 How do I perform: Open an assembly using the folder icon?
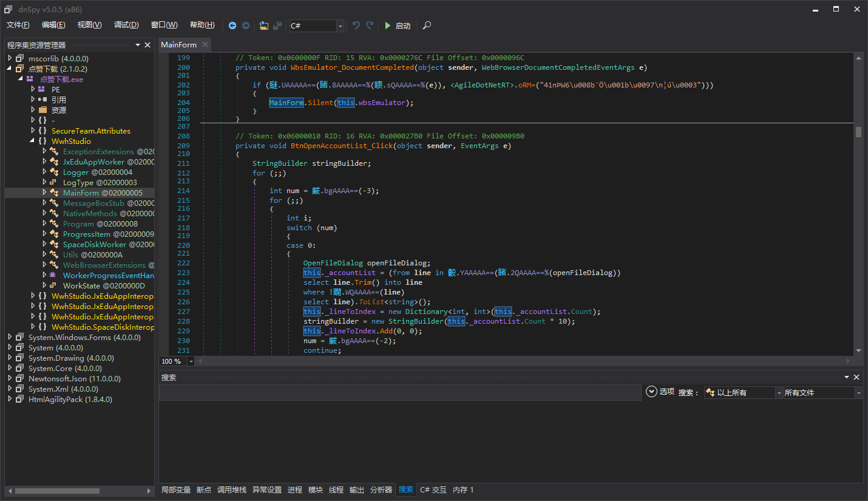click(263, 26)
